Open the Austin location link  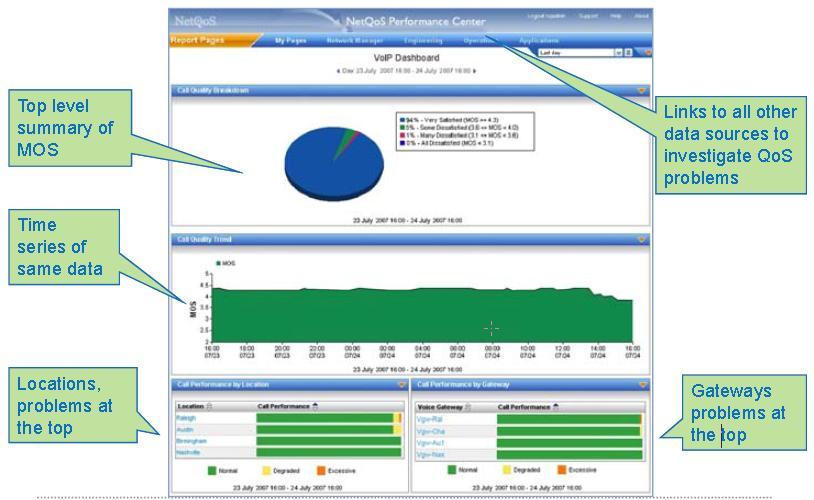184,430
